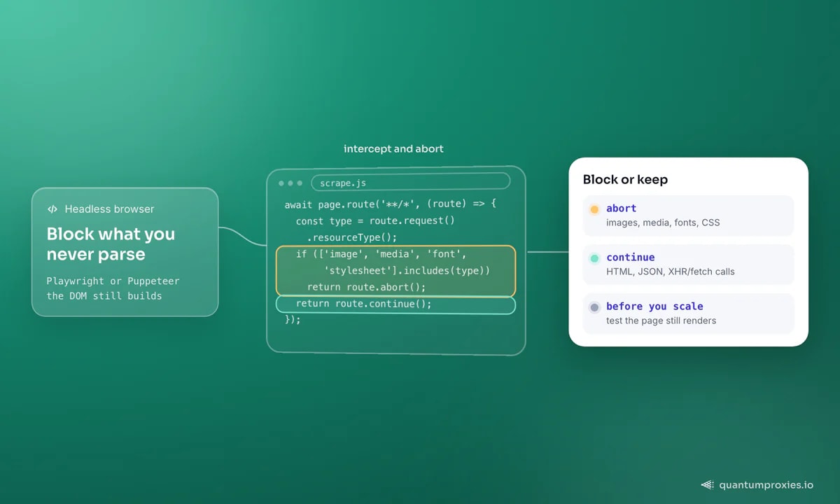The height and width of the screenshot is (504, 840).
Task: Click the orange dot next to abort
Action: pos(594,209)
